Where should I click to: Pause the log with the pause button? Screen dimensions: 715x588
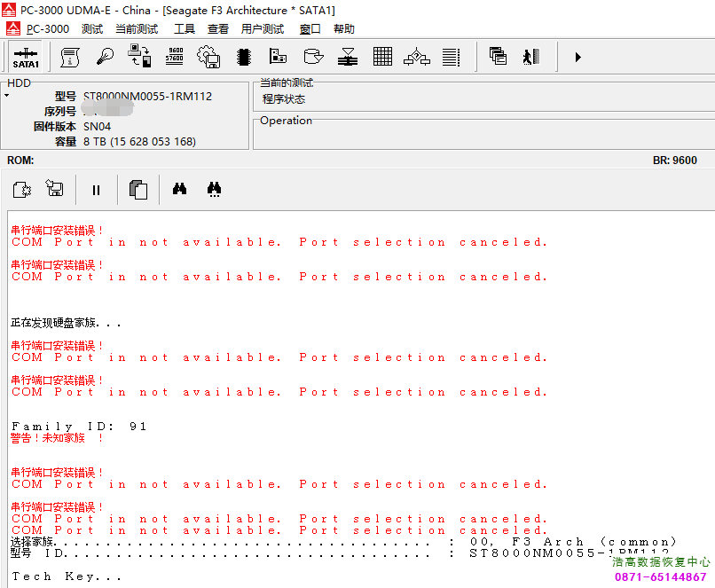point(97,190)
